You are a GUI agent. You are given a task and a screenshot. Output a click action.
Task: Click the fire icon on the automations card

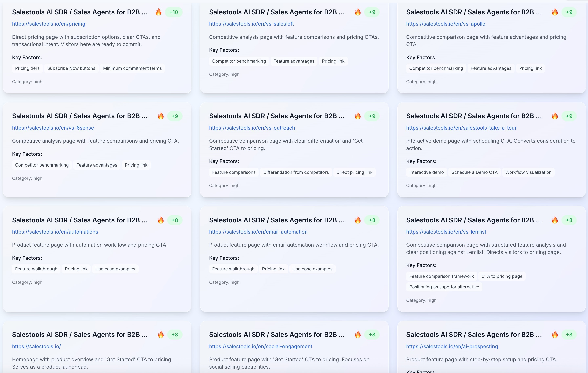click(x=161, y=220)
